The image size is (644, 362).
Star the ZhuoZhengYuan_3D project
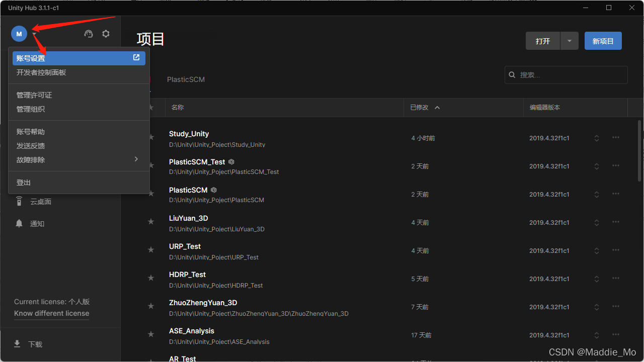150,306
